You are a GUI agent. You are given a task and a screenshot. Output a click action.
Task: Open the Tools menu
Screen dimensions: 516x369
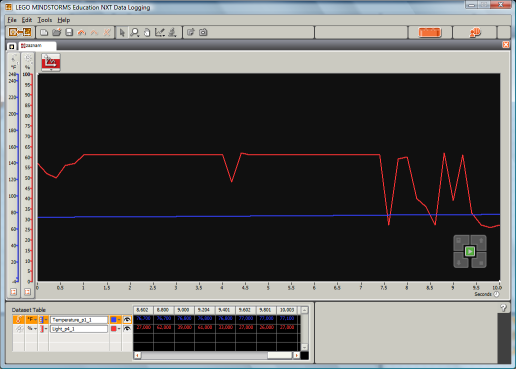click(x=44, y=20)
